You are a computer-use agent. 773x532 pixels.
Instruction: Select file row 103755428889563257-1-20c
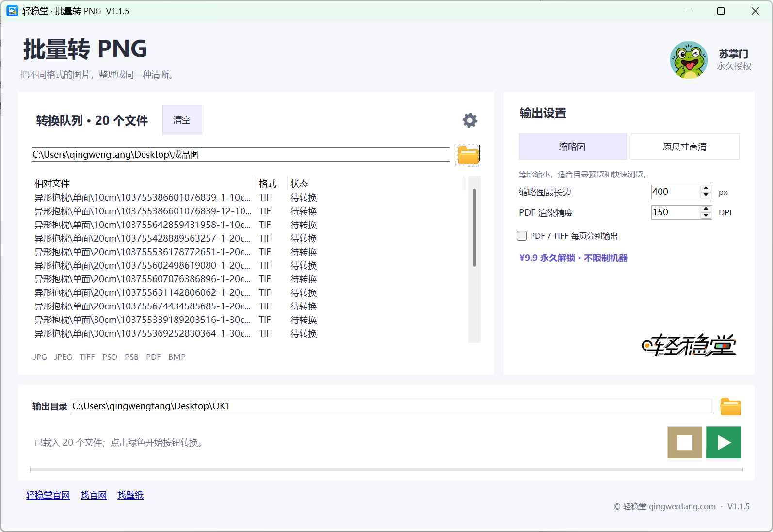coord(248,239)
